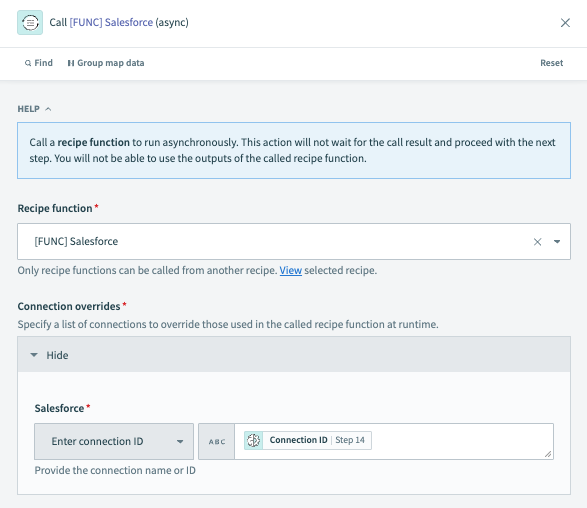Click the Recipe function field
Viewport: 587px width, 508px height.
[x=294, y=241]
